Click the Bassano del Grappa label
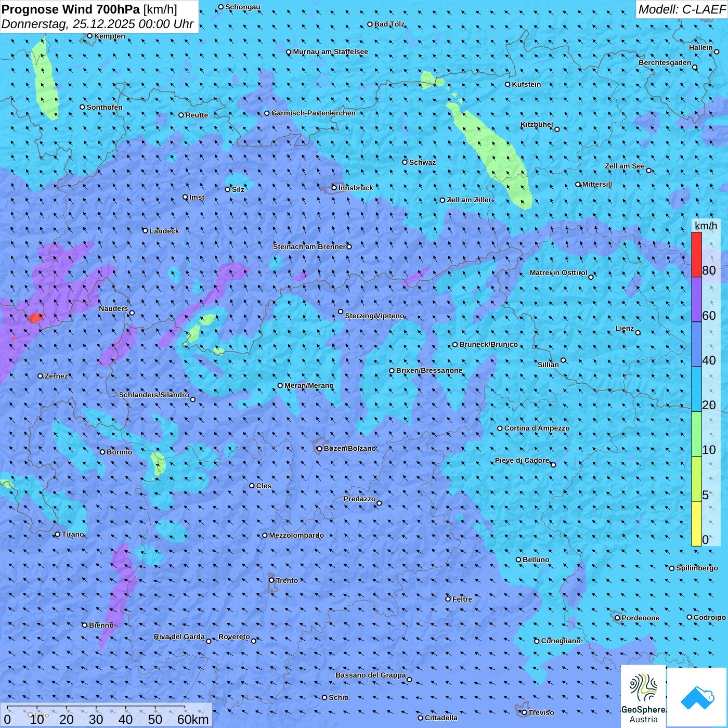 [371, 675]
